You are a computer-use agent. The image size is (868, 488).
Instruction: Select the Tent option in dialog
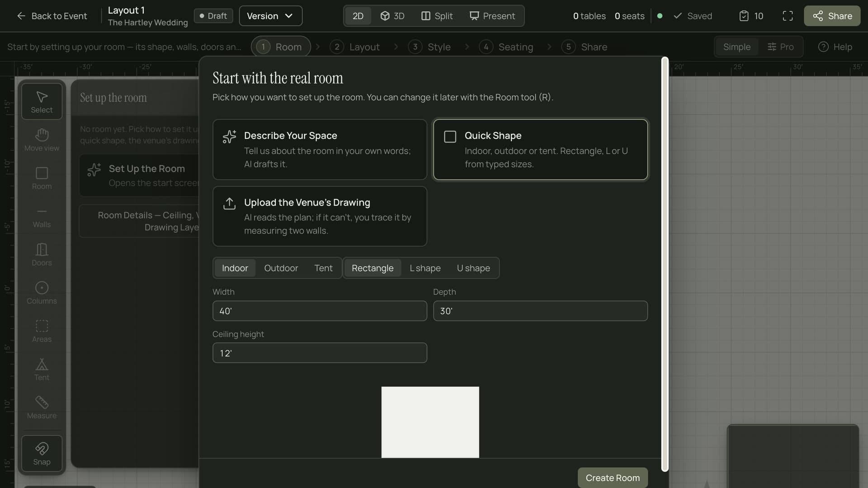coord(323,268)
